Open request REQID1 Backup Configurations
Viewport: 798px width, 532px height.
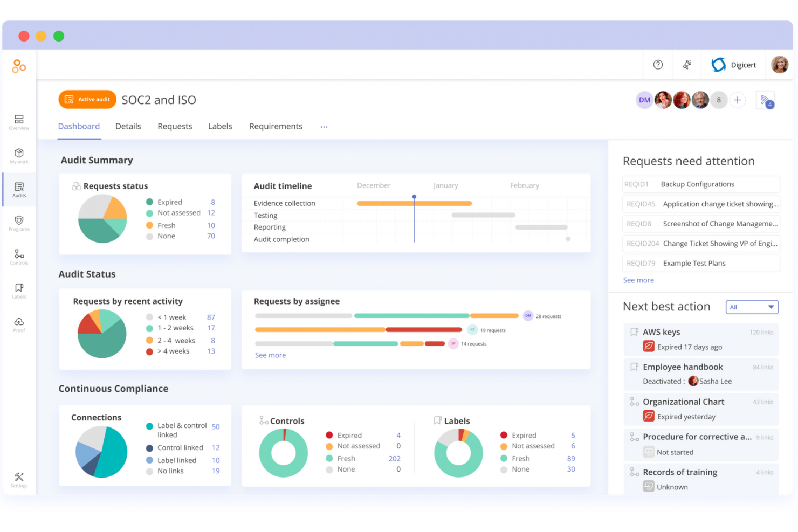click(701, 184)
